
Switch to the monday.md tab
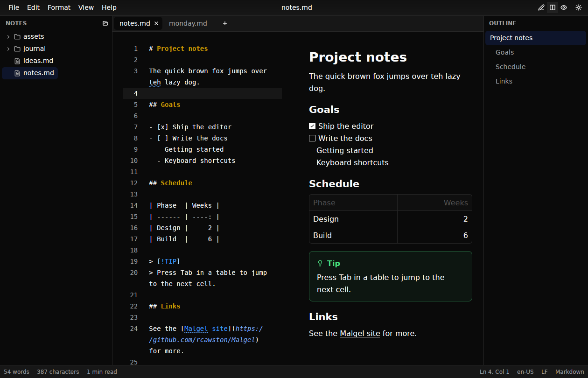click(x=188, y=23)
